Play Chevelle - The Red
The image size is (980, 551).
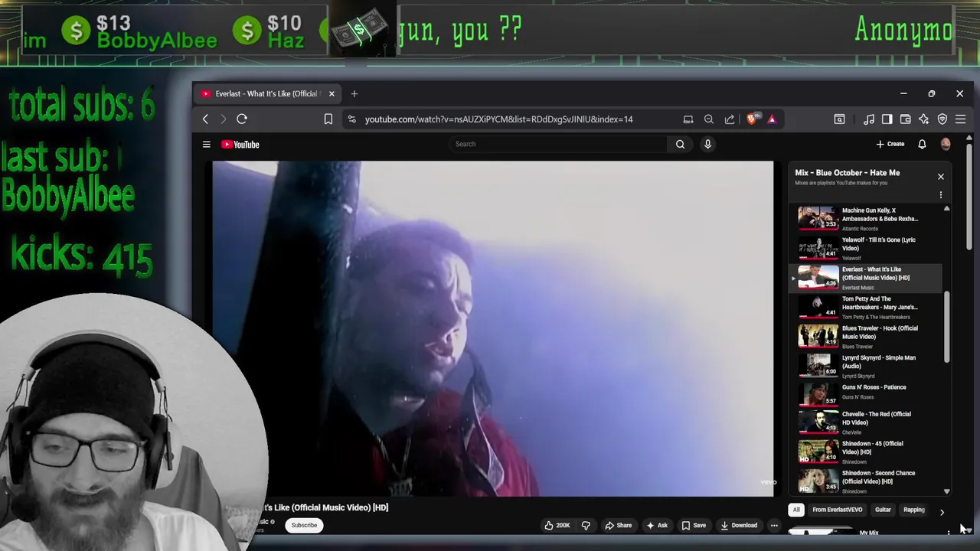coord(866,422)
